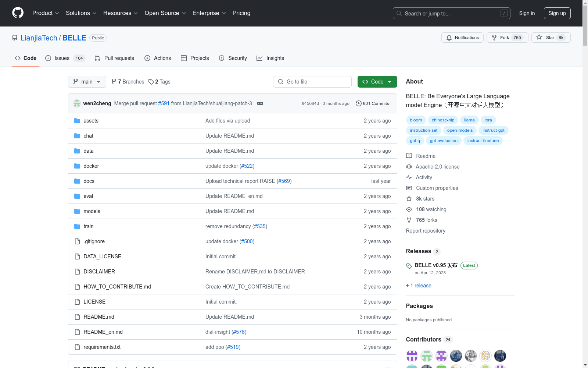Open pull request #591 link
Screen dimensions: 588x368
(x=164, y=103)
